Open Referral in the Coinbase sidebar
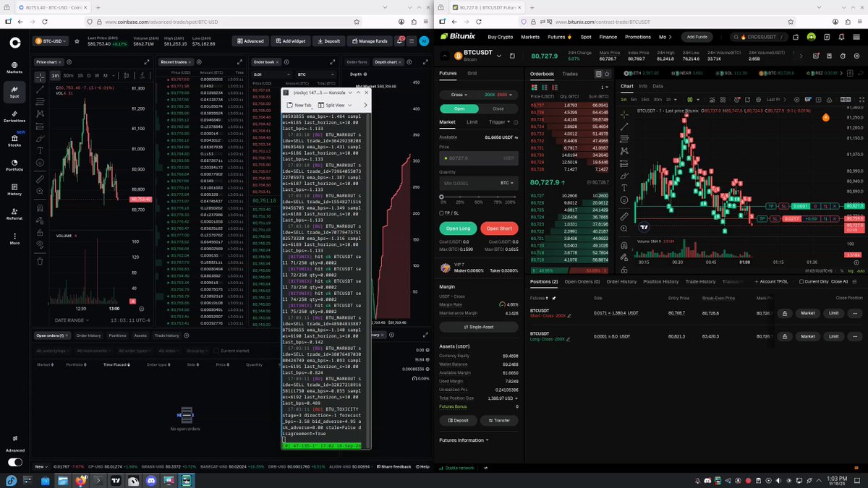Screen dimensions: 868x488 click(x=14, y=214)
